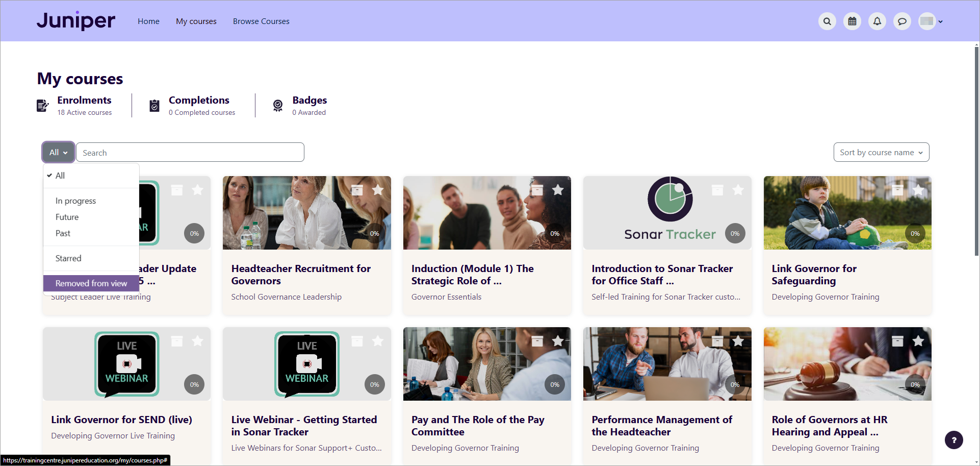The width and height of the screenshot is (980, 466).
Task: Go to Browse Courses
Action: point(261,21)
